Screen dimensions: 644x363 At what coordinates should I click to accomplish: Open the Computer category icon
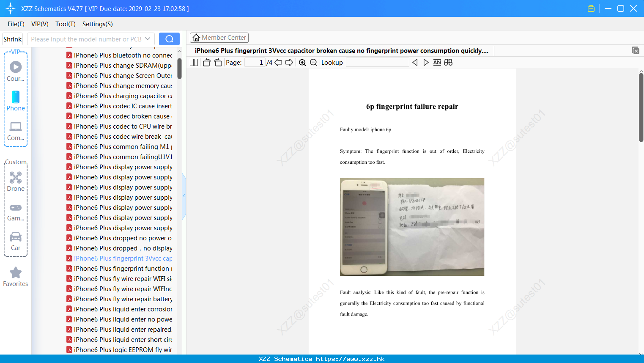tap(16, 131)
